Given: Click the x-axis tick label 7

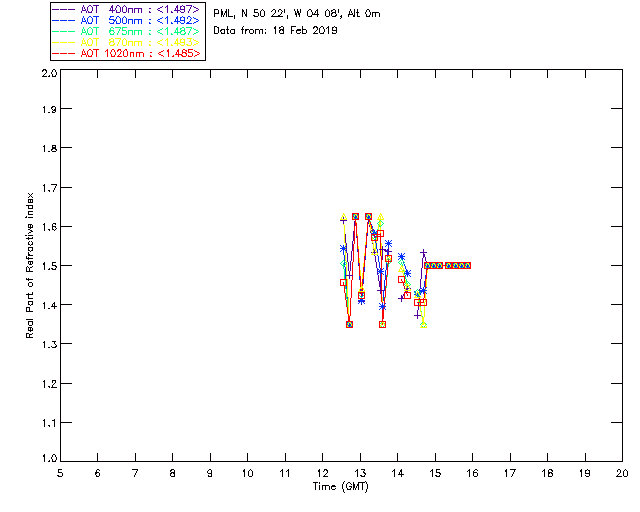Looking at the screenshot, I should (x=135, y=473).
